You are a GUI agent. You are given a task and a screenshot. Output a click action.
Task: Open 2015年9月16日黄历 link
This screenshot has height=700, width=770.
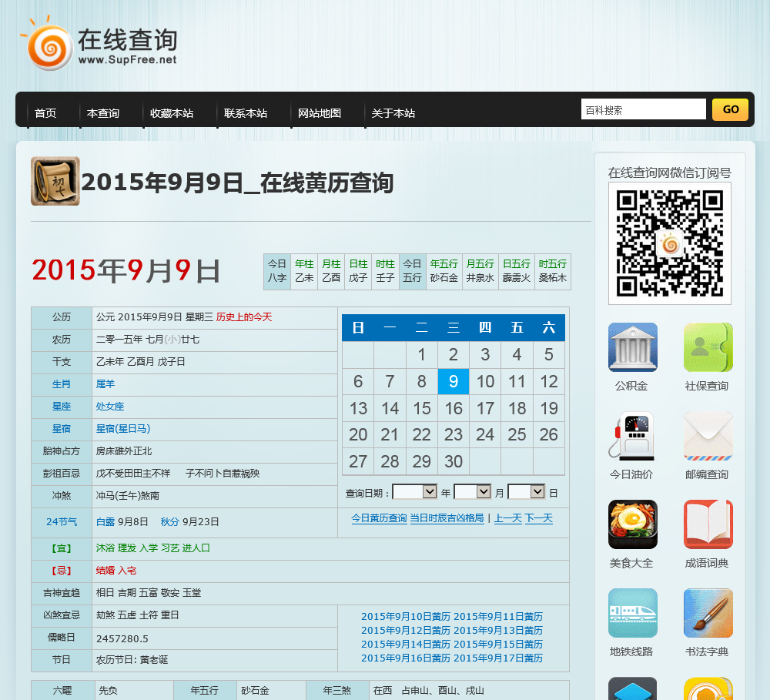[406, 658]
